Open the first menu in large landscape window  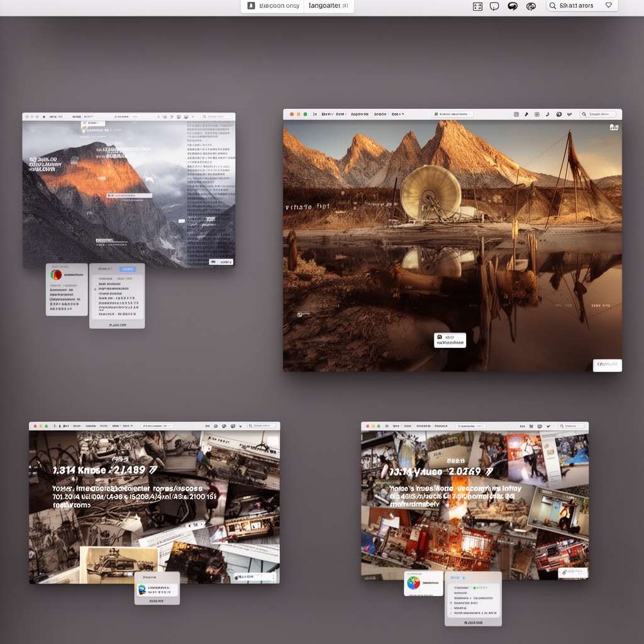(x=327, y=114)
